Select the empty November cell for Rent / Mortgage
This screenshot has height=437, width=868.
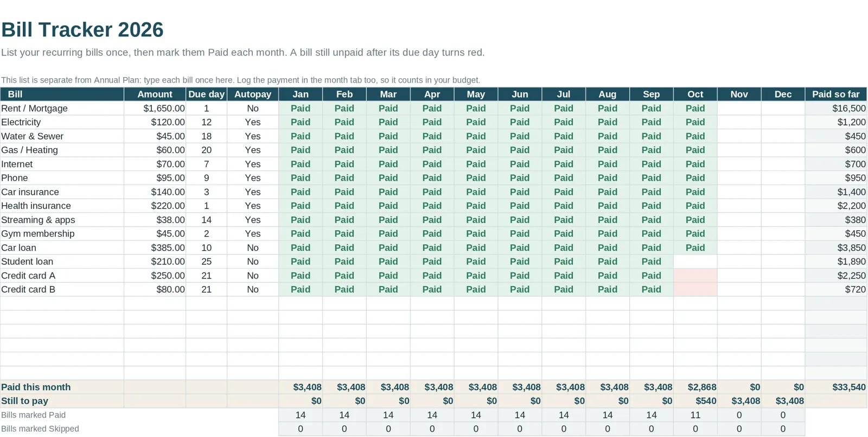pos(739,109)
